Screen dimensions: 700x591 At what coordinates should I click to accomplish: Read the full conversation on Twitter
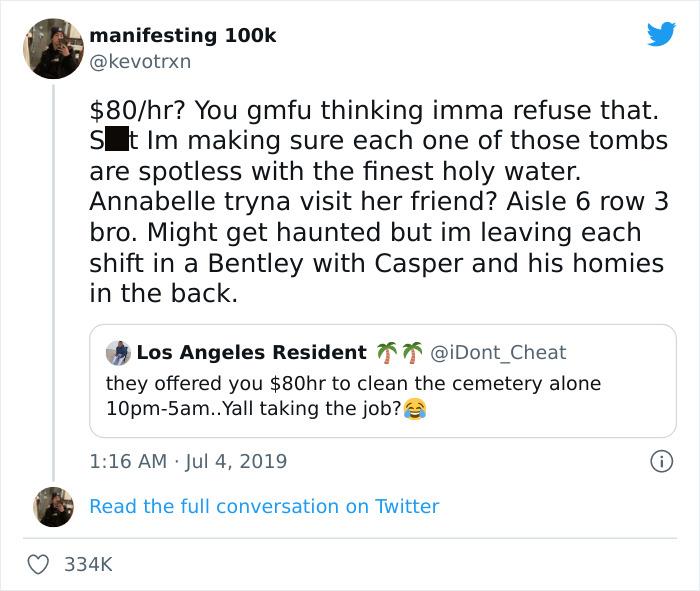point(264,506)
